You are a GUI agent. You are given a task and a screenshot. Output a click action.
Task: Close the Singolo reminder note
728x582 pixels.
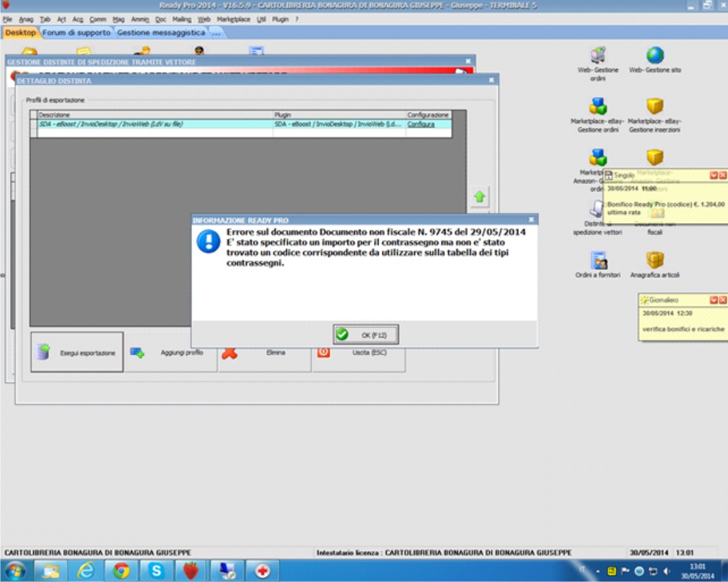coord(723,175)
